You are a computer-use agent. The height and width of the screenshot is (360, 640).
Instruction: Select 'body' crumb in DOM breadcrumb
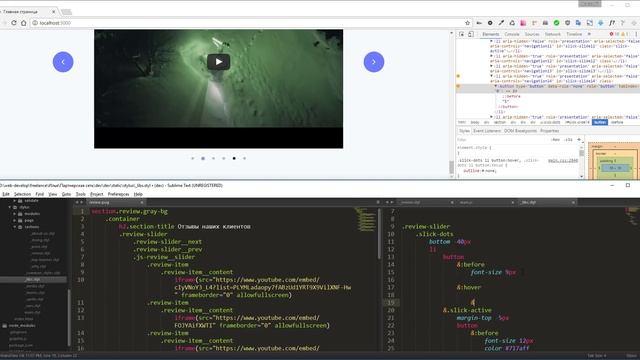[x=475, y=122]
